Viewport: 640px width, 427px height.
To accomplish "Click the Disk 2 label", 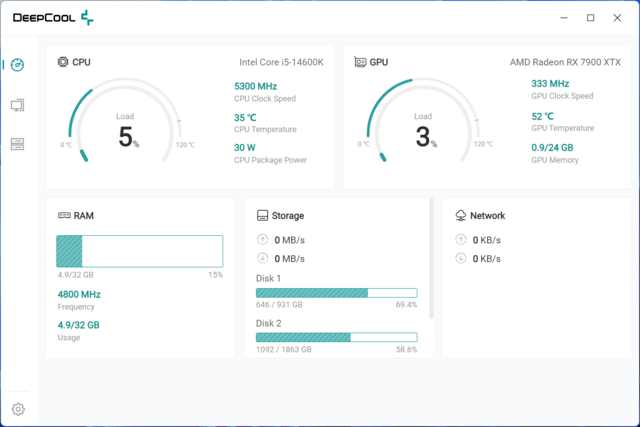I will [269, 323].
